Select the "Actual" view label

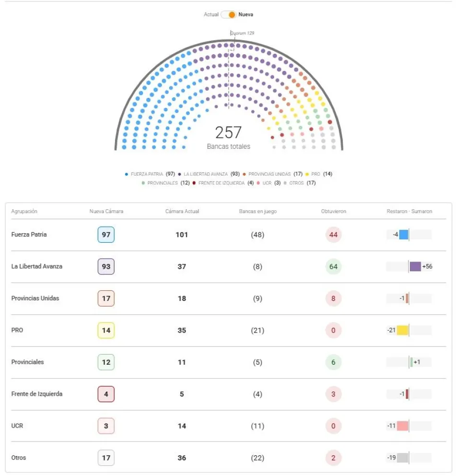[211, 14]
